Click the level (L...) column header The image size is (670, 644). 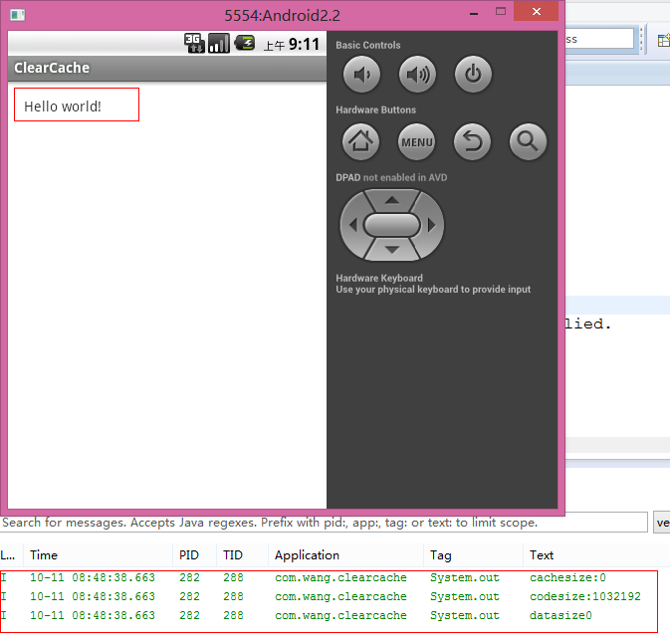click(12, 555)
